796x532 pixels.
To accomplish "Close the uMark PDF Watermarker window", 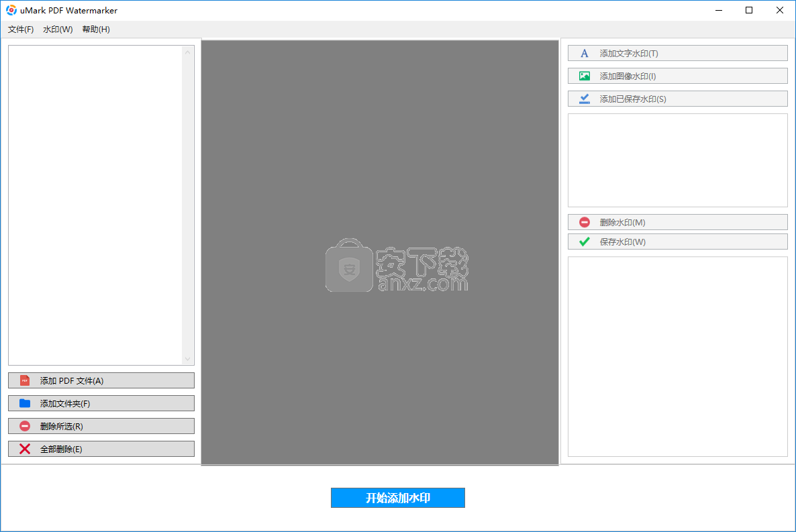I will click(780, 10).
